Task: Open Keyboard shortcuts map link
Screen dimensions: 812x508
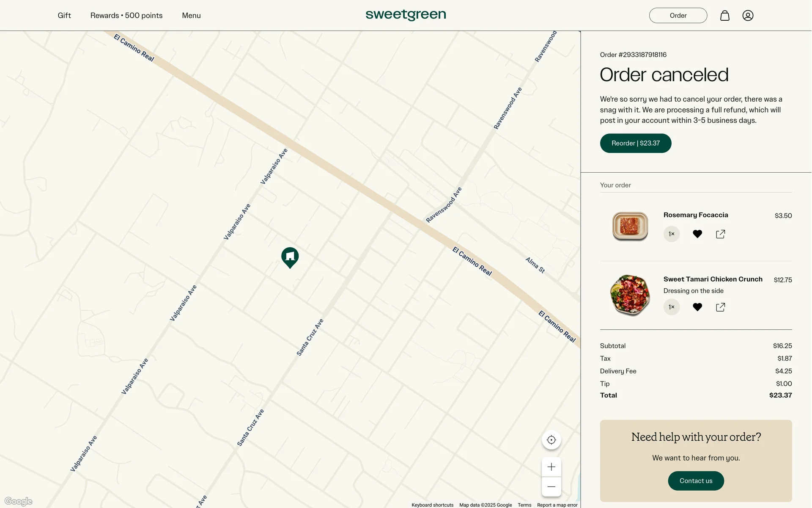Action: pos(432,505)
